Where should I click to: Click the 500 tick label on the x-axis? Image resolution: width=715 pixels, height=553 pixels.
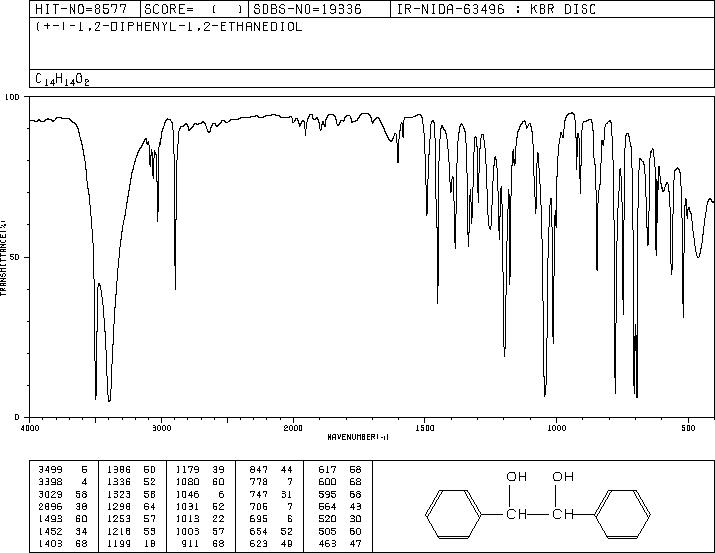pyautogui.click(x=688, y=428)
